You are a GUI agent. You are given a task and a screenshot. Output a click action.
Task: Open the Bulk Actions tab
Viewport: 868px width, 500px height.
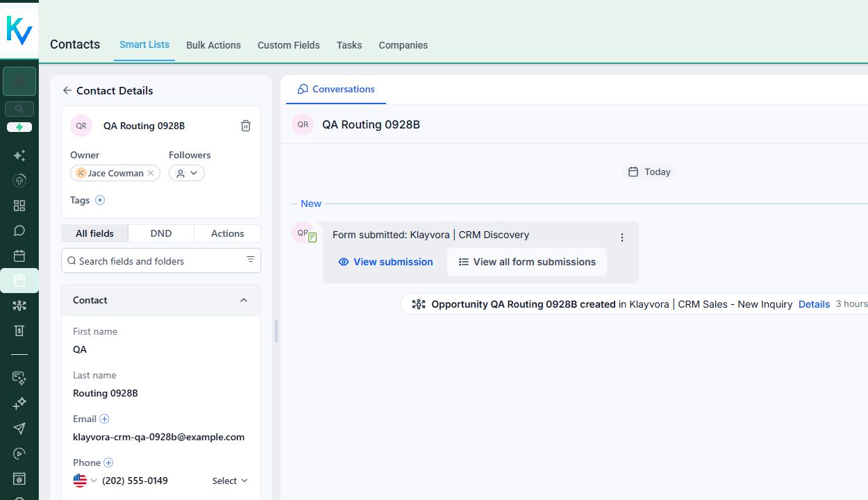click(213, 45)
